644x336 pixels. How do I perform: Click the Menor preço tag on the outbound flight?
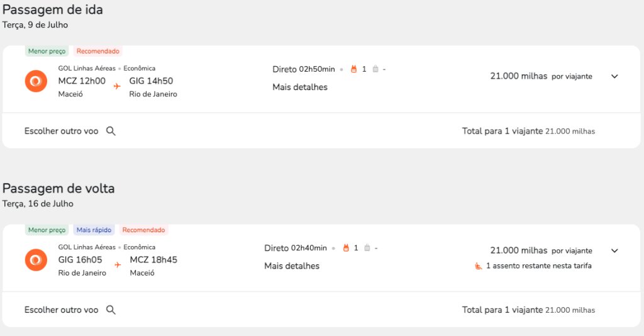[47, 52]
